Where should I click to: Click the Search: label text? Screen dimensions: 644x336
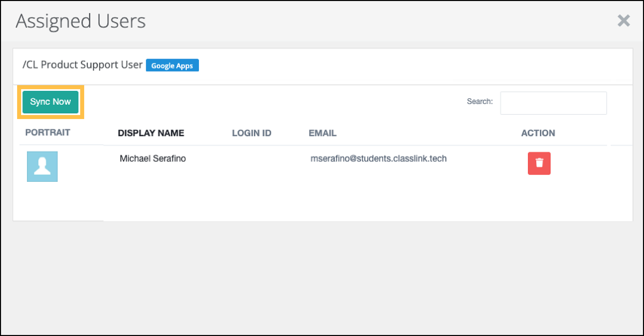[480, 101]
